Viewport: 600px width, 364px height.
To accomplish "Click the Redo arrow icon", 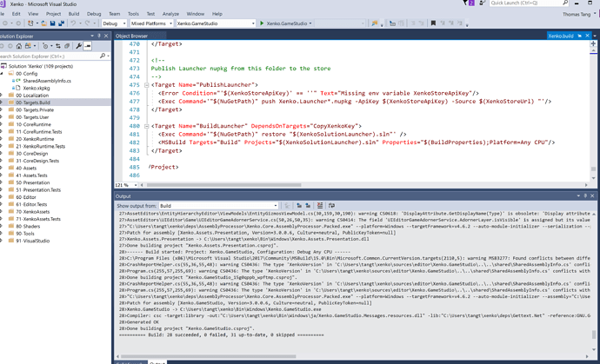I will coord(87,23).
